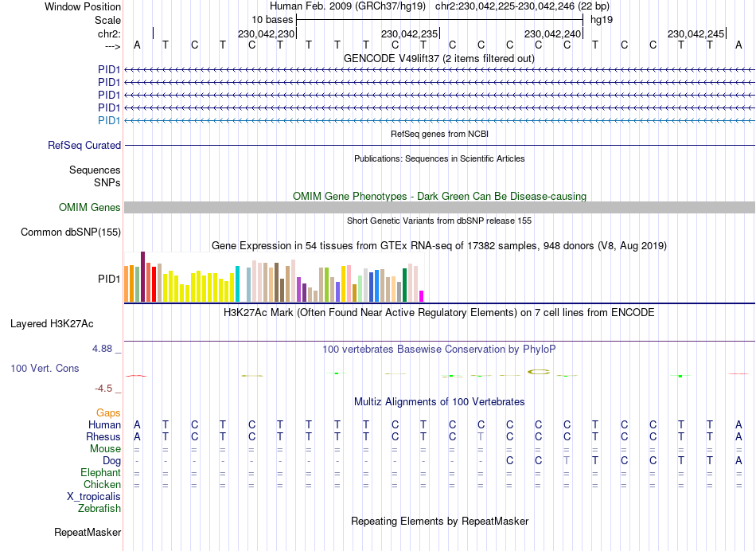This screenshot has width=756, height=551.
Task: Select the Mouse alignment row label
Action: coord(105,449)
